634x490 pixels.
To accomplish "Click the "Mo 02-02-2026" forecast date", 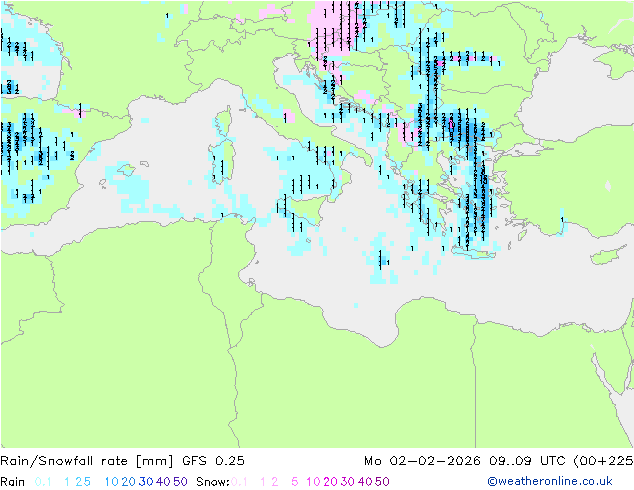I will coord(422,461).
